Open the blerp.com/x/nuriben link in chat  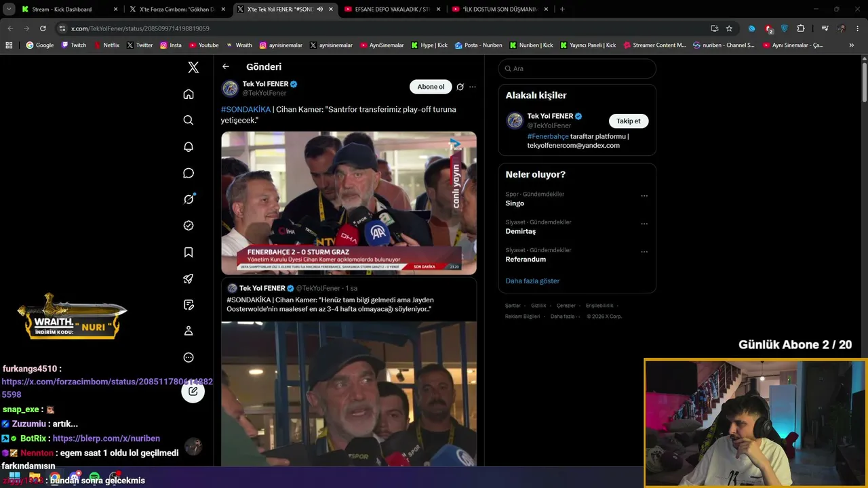(106, 439)
